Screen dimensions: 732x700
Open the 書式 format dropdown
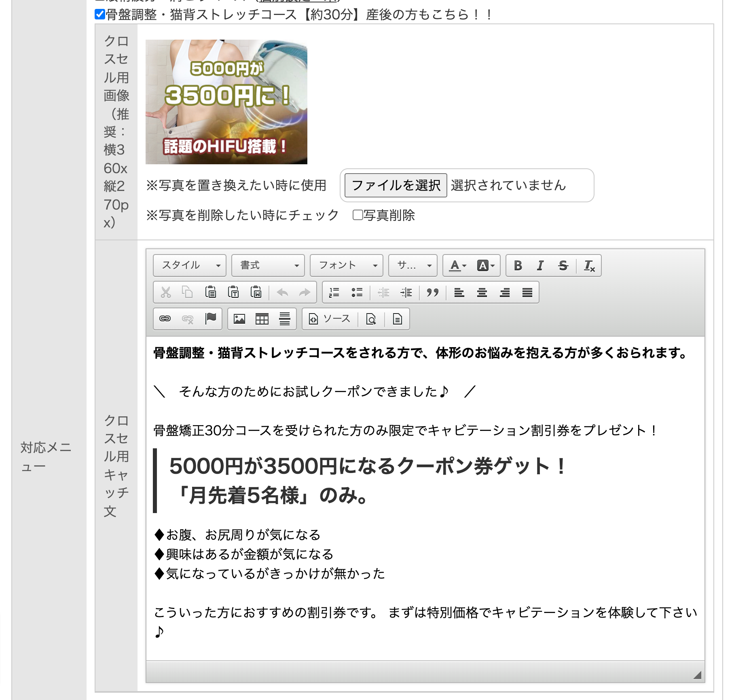[x=268, y=265]
